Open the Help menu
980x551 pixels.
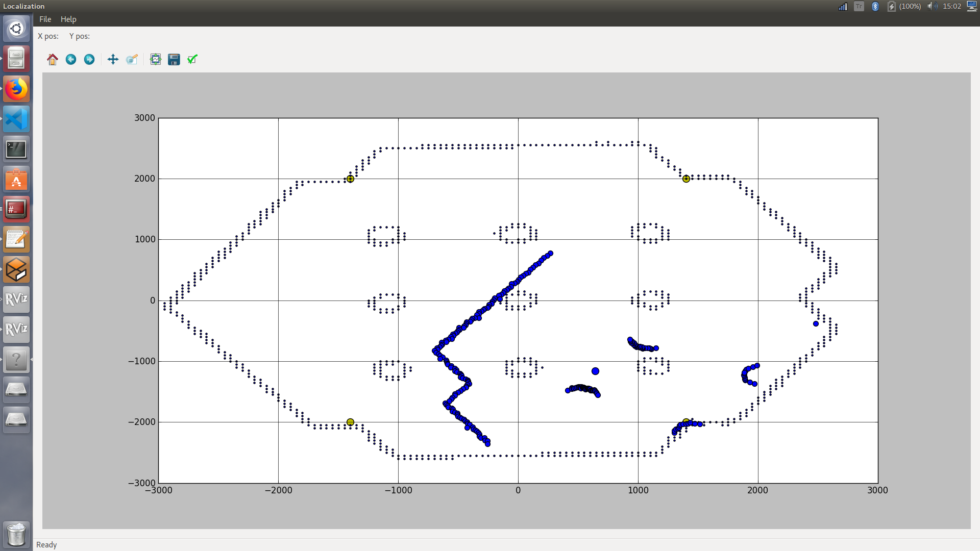click(68, 19)
